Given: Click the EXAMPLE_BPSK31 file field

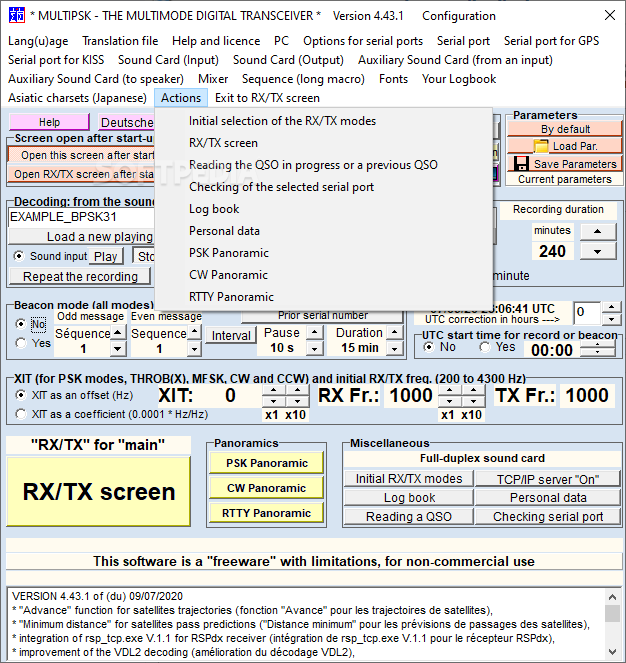Looking at the screenshot, I should 82,217.
